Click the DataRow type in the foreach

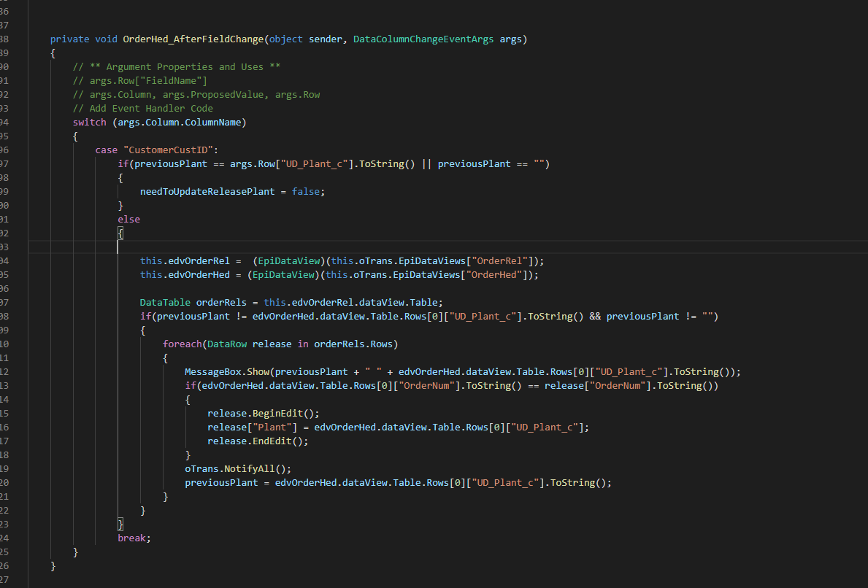click(227, 344)
